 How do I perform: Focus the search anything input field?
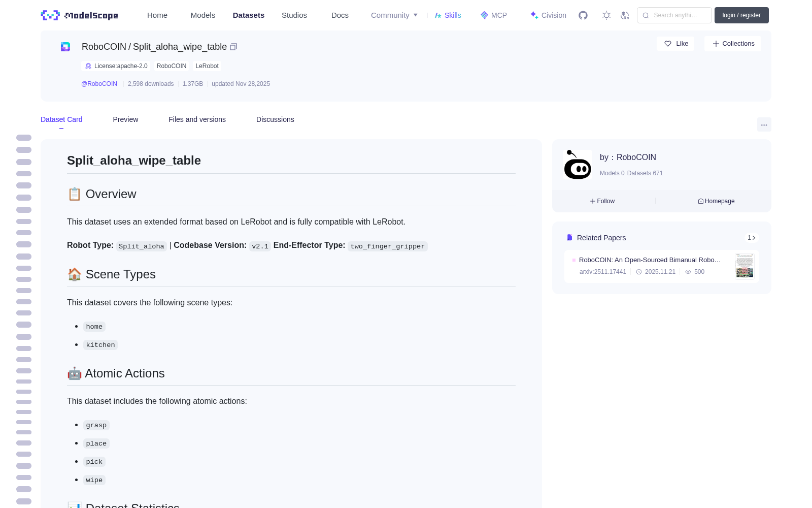click(x=675, y=15)
